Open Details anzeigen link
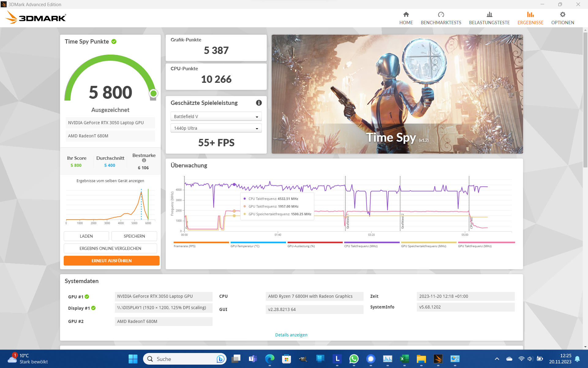Screen dimensions: 588x368 291,335
